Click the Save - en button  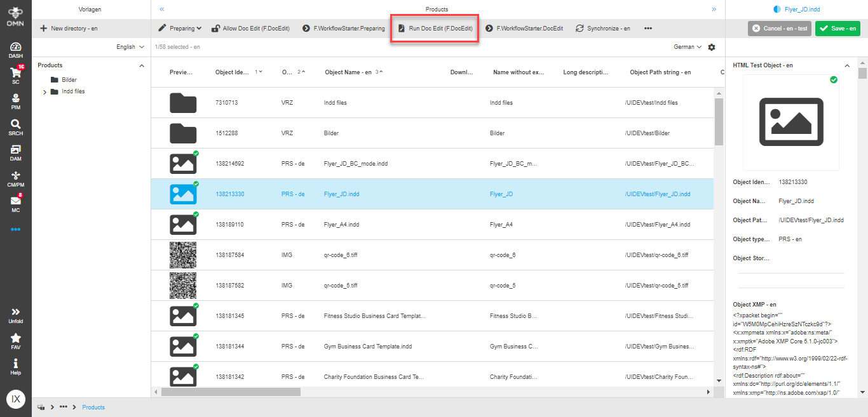(x=837, y=28)
